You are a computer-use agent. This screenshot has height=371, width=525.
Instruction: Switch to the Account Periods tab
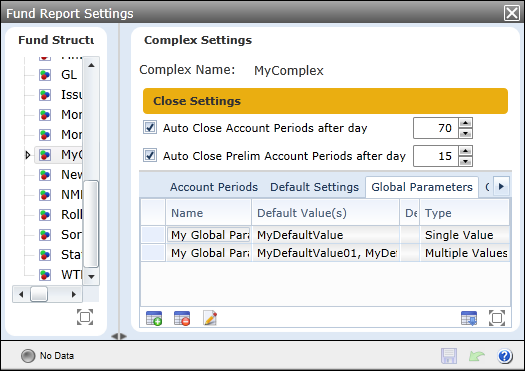pos(214,187)
